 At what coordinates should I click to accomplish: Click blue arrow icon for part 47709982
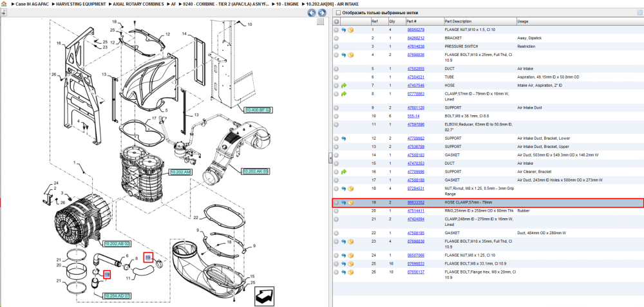pos(344,138)
